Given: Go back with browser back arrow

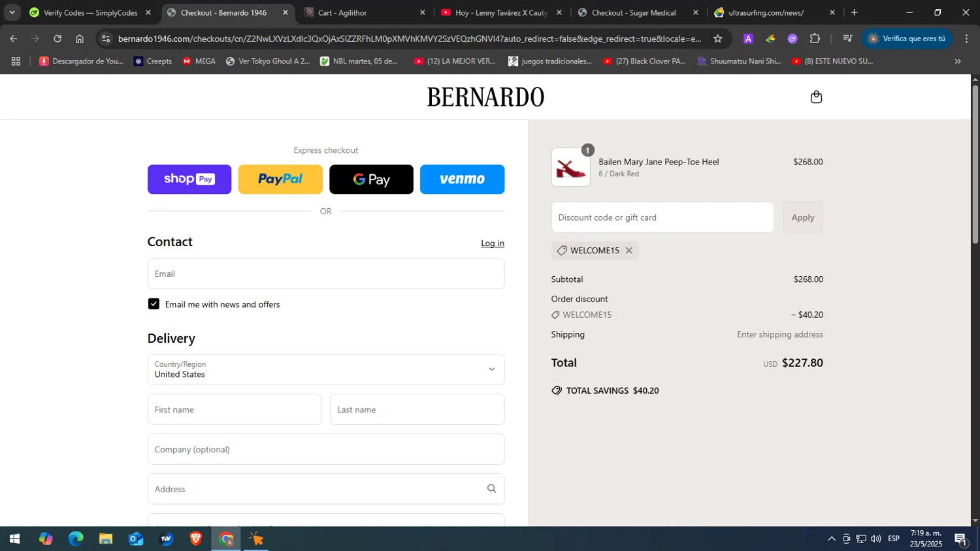Looking at the screenshot, I should 14,39.
